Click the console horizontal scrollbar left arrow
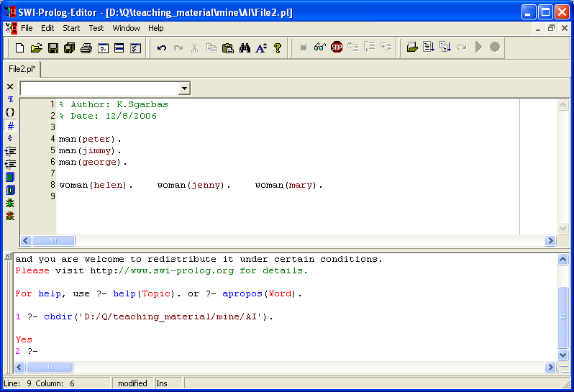Viewport: 574px width, 392px height. (x=19, y=367)
